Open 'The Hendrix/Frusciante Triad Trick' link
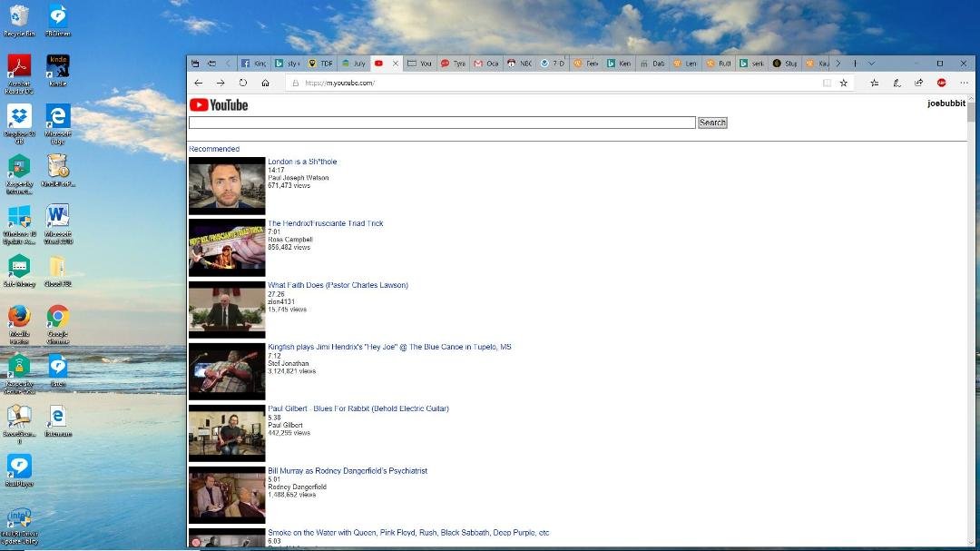 click(326, 223)
